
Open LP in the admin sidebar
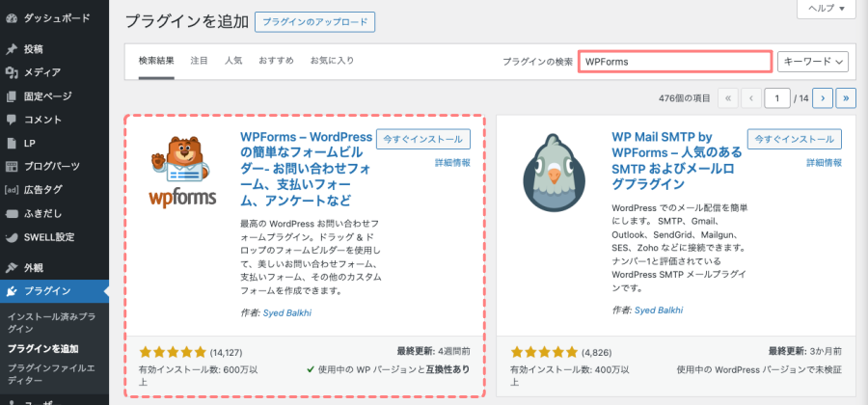pyautogui.click(x=29, y=144)
